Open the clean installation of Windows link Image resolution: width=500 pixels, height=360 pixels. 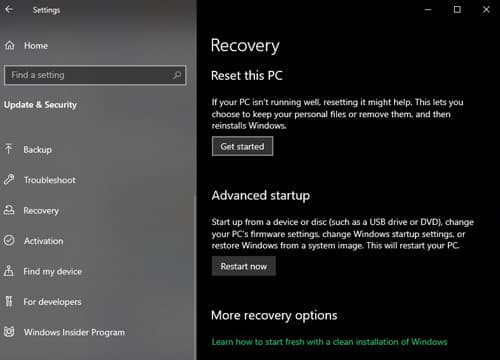[329, 342]
